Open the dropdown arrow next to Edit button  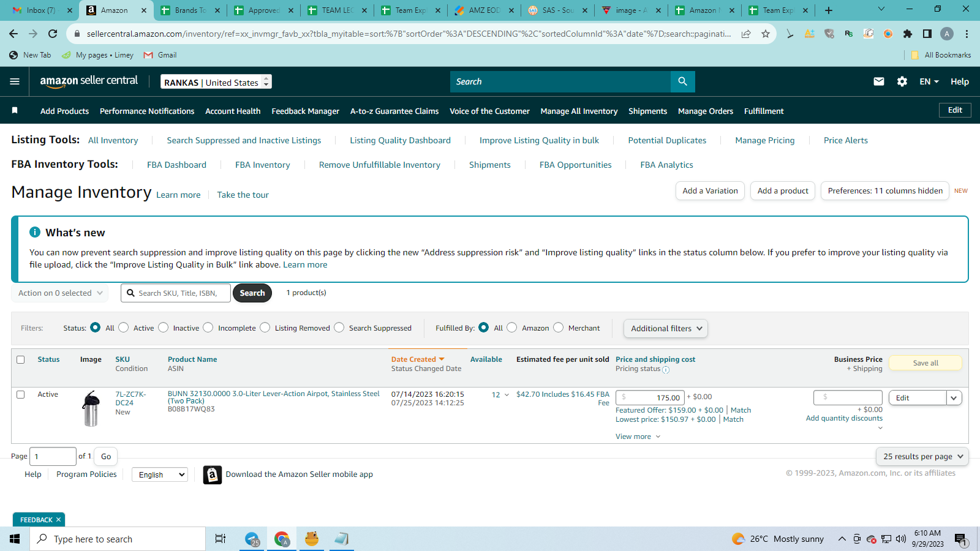pos(954,398)
